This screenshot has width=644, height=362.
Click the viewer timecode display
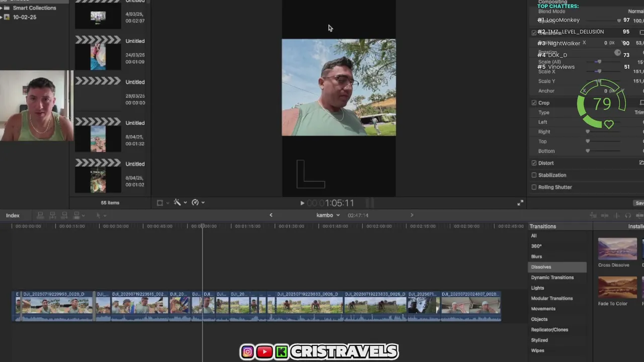pos(331,203)
